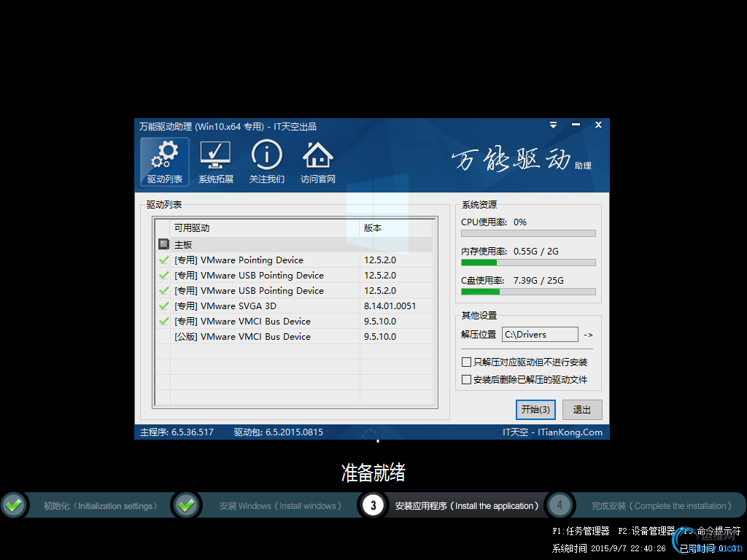Open the 系统拓展 monitor icon
747x560 pixels.
coord(215,161)
